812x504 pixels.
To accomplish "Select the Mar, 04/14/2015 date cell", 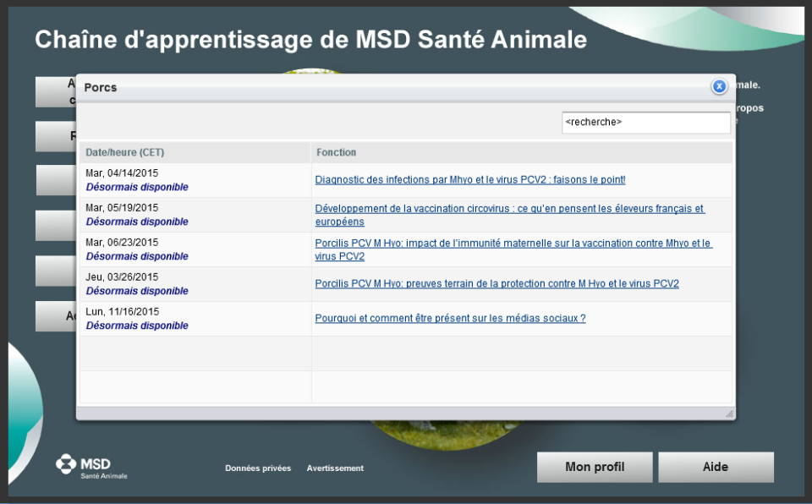I will click(195, 180).
